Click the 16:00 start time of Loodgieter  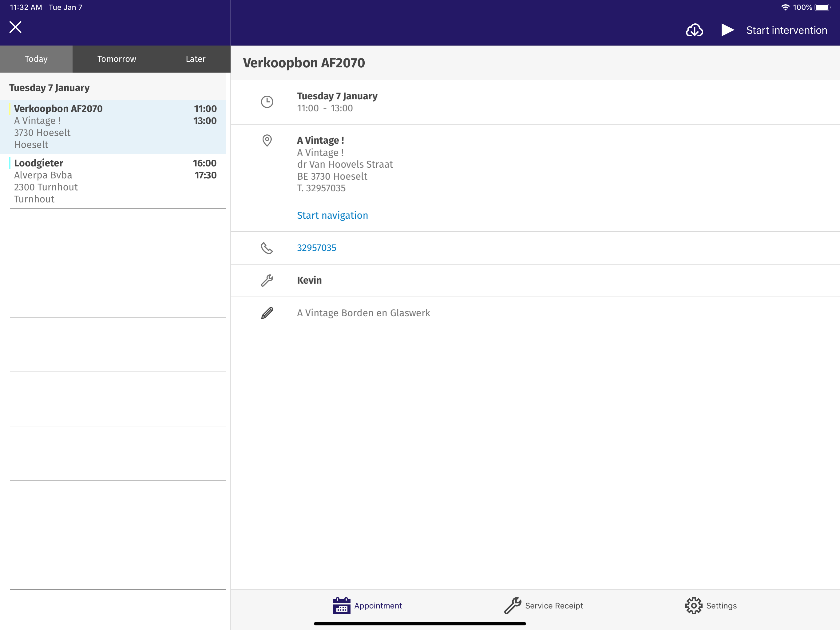(204, 163)
